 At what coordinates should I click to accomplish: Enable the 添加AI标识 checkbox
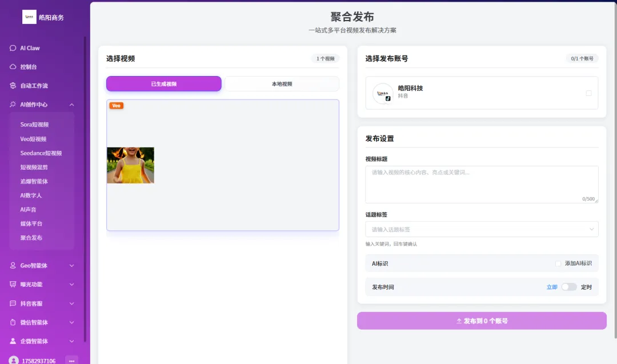pos(558,263)
